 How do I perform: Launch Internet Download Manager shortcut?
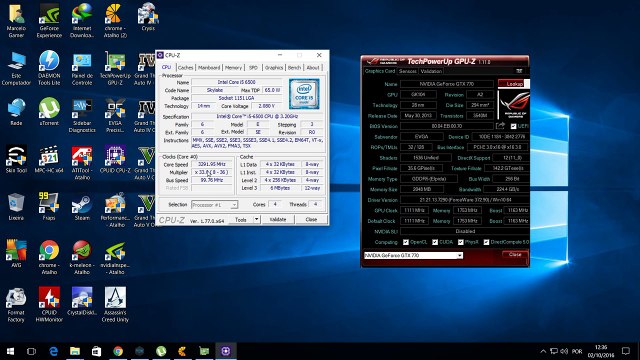[82, 20]
